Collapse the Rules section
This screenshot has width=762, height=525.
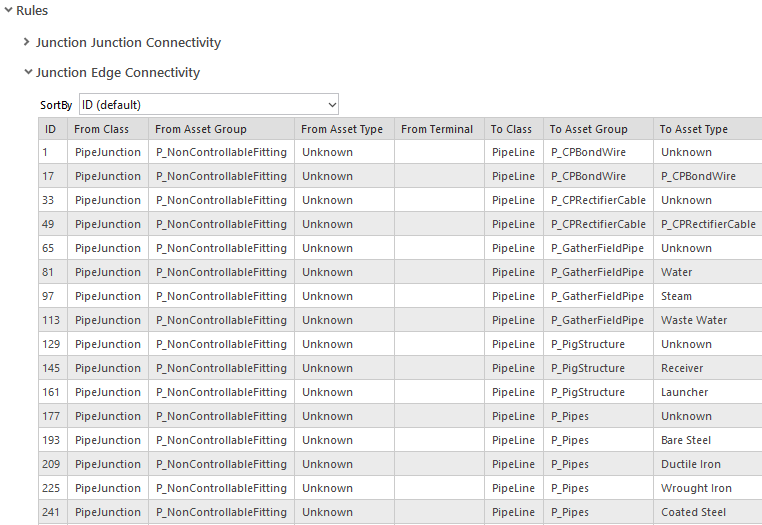tap(8, 10)
